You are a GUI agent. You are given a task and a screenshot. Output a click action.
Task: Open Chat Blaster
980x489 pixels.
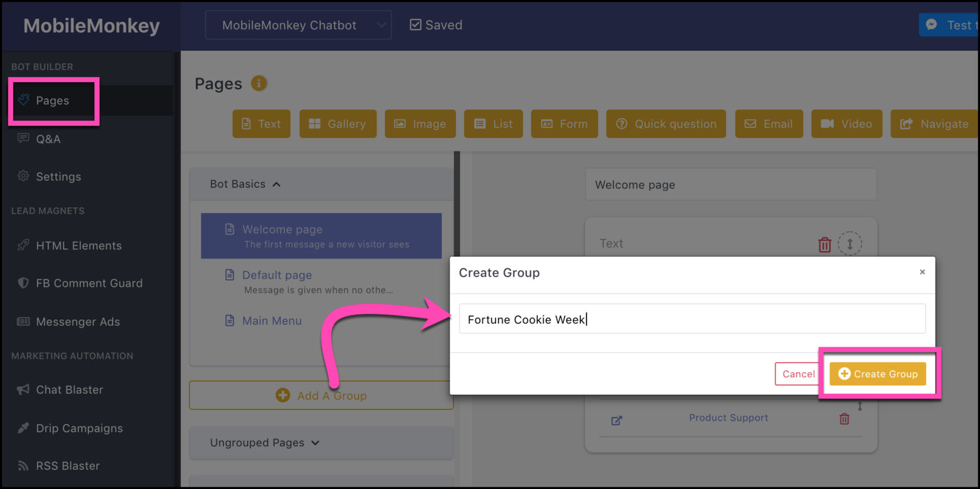(61, 390)
